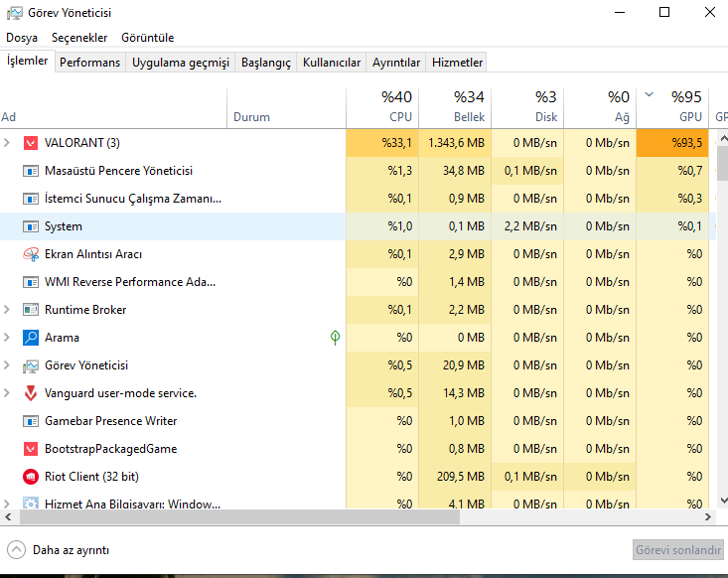Click the vertical scrollbar up arrow

click(723, 138)
